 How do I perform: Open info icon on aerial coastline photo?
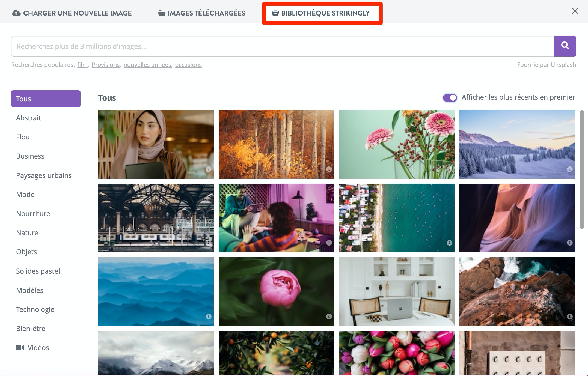point(449,243)
